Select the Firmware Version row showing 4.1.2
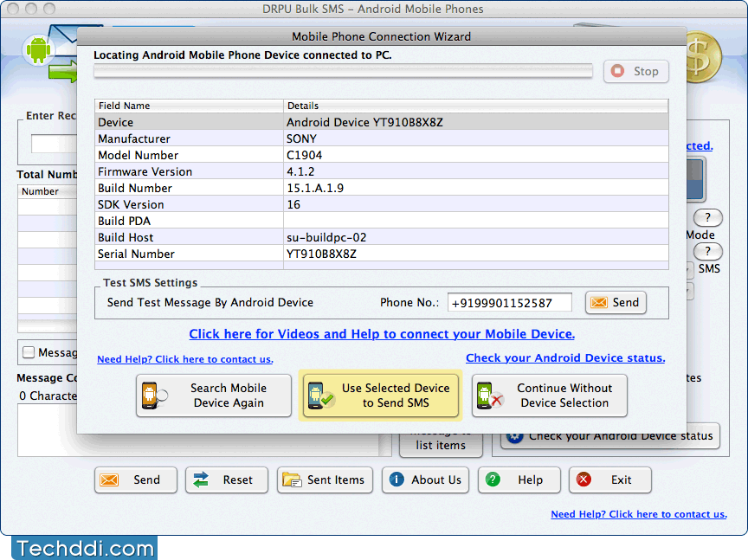This screenshot has width=748, height=560. 382,171
